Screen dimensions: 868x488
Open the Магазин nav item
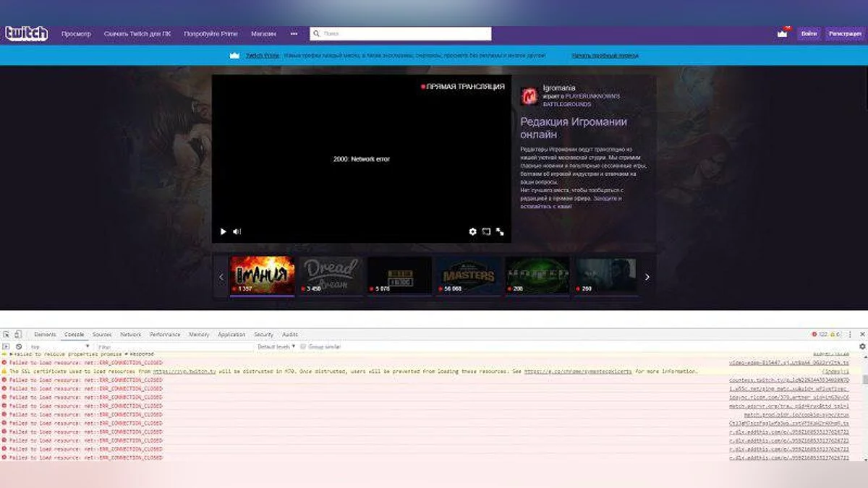point(263,33)
